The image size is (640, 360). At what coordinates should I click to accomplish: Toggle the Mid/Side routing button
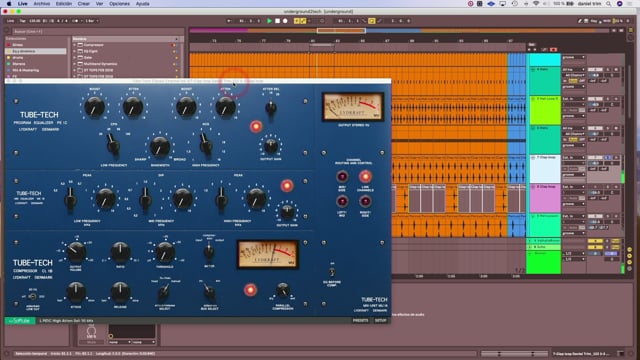342,176
